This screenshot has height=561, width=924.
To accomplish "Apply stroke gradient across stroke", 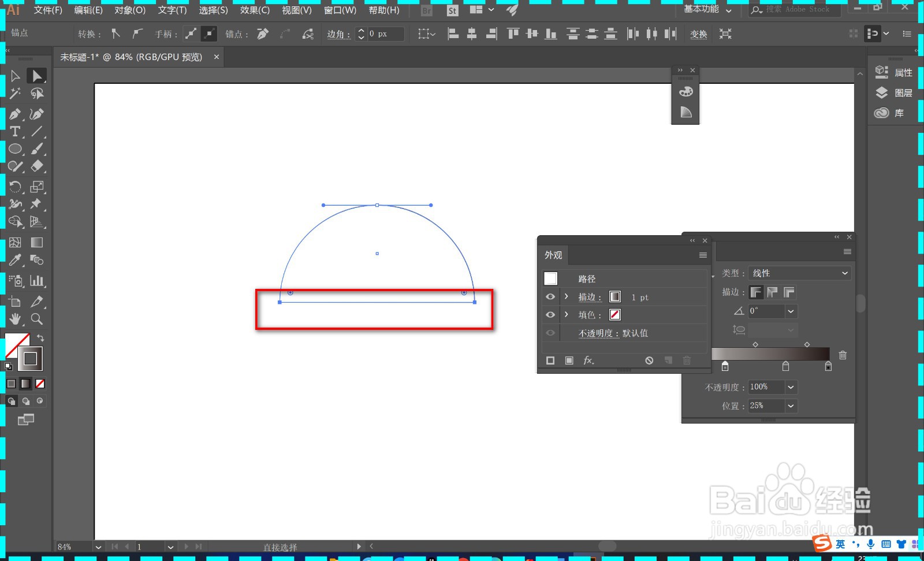I will tap(789, 292).
